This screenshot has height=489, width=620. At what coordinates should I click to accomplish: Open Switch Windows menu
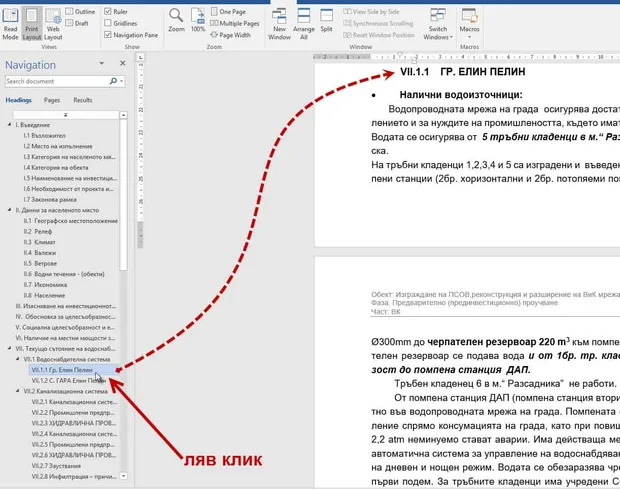[438, 25]
